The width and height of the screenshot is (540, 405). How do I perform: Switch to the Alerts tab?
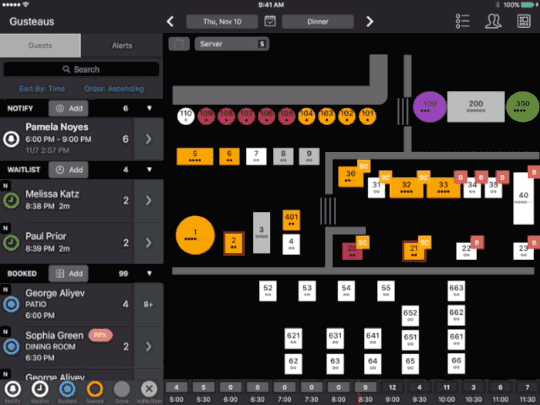(122, 45)
